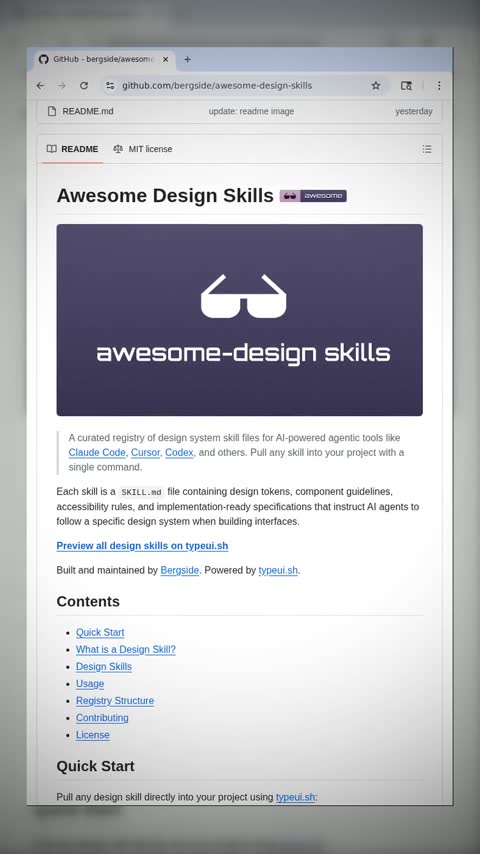Screen dimensions: 480x854
Task: Open the 'update: readme image' commit message
Action: 251,111
